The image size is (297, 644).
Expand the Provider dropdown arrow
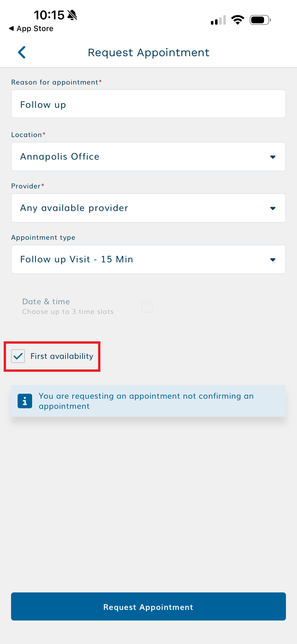273,208
